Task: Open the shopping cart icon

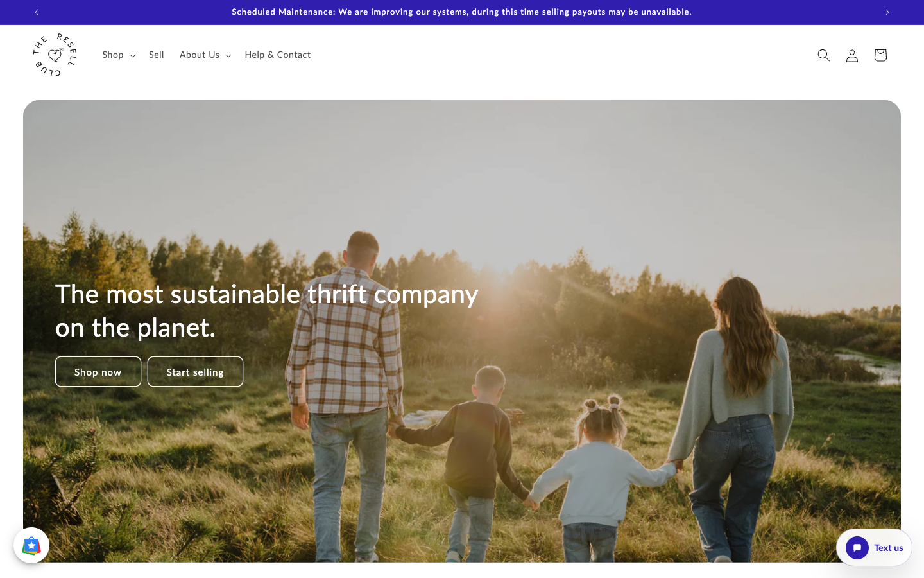Action: click(x=880, y=55)
